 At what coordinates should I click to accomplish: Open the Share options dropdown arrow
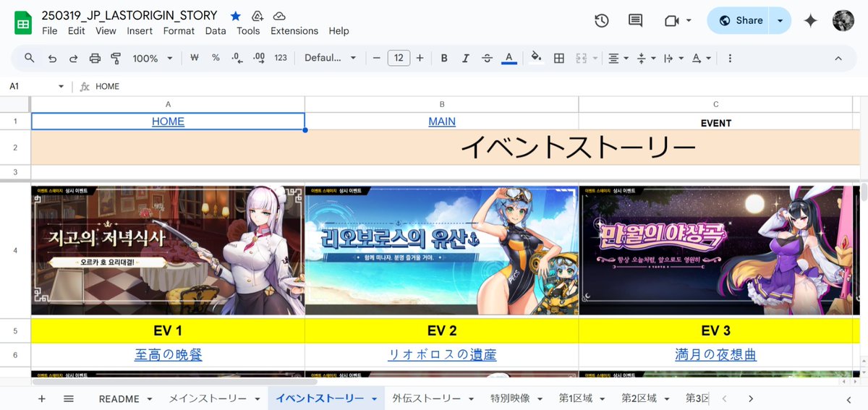[x=780, y=20]
